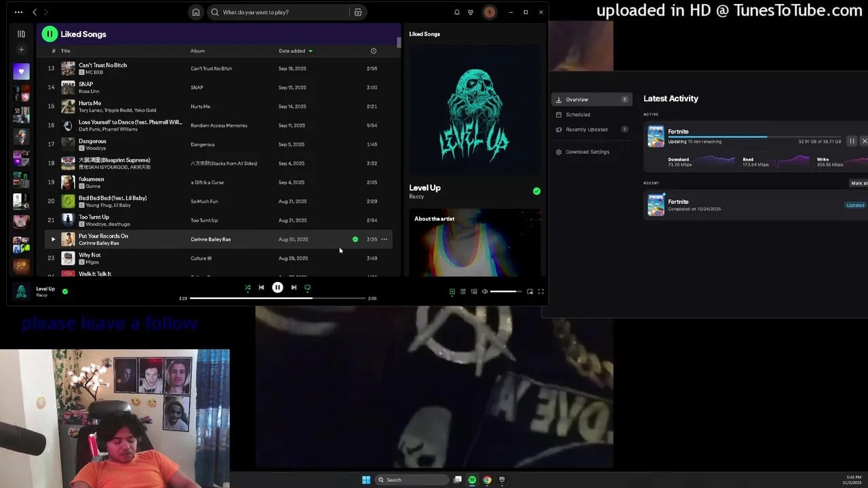
Task: Seek within the song progress bar
Action: point(278,298)
